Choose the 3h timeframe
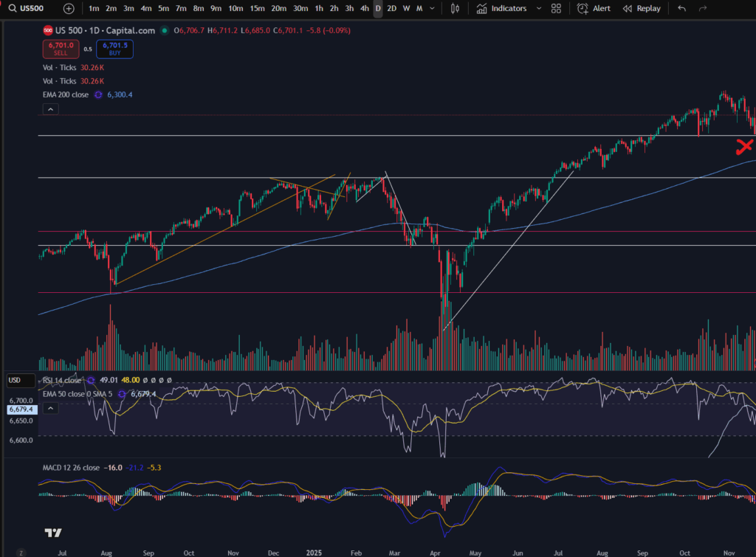The height and width of the screenshot is (557, 756). (349, 8)
